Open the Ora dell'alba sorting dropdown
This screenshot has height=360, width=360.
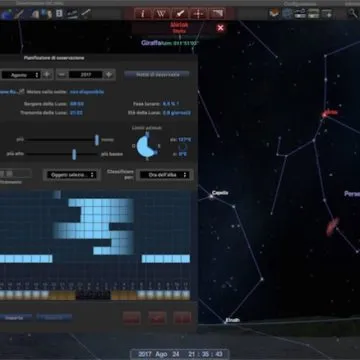coord(165,175)
